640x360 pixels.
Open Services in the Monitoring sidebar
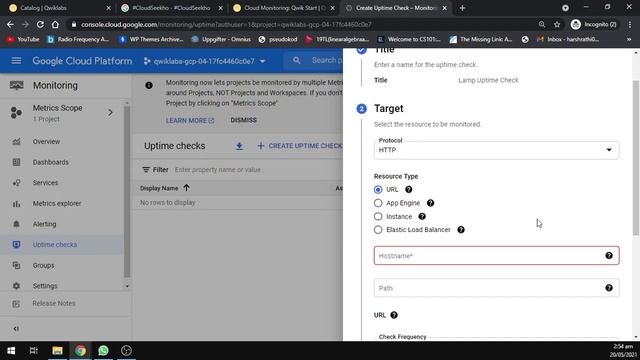pyautogui.click(x=45, y=183)
